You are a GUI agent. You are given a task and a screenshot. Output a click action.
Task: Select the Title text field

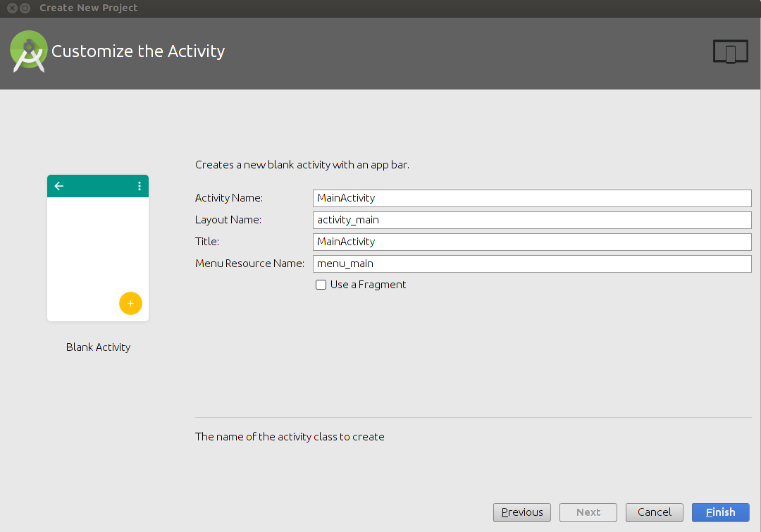pos(532,242)
